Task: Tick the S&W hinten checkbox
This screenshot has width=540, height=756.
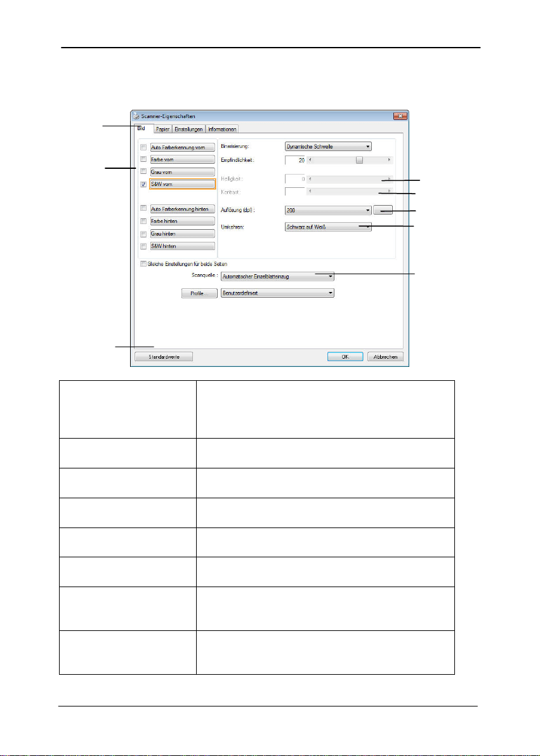Action: pos(143,246)
